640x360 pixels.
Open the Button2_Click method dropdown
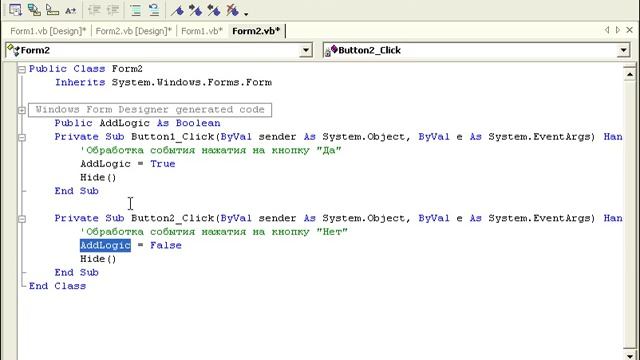623,50
